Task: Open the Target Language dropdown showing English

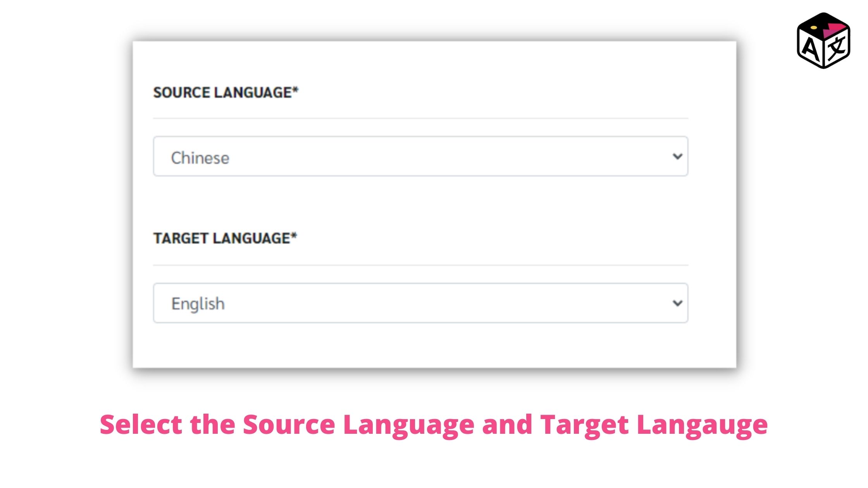Action: 420,303
